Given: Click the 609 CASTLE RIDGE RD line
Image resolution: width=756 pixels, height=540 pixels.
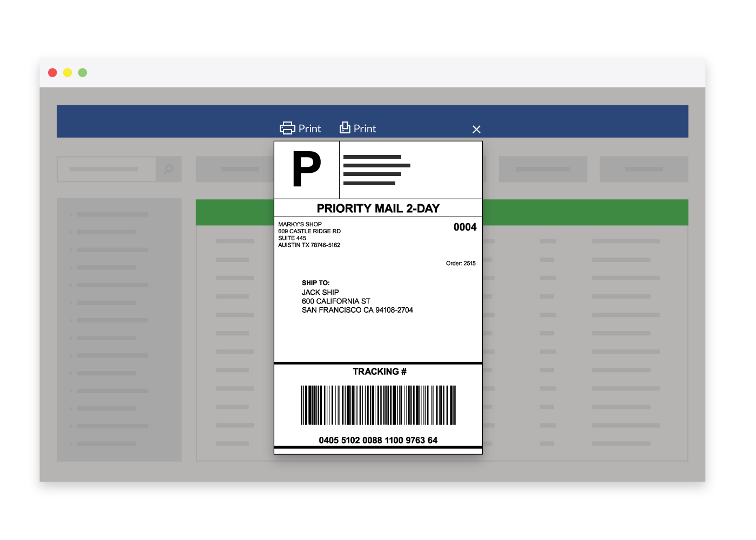Looking at the screenshot, I should (x=309, y=231).
